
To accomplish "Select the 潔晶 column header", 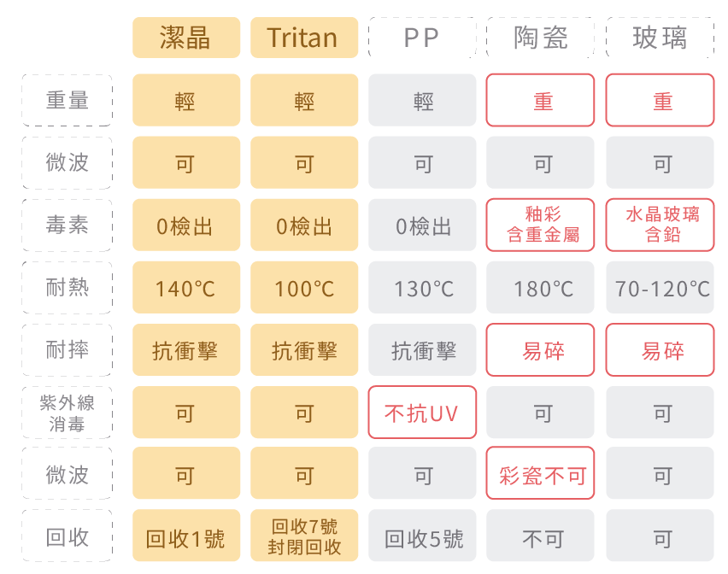I will (x=185, y=38).
